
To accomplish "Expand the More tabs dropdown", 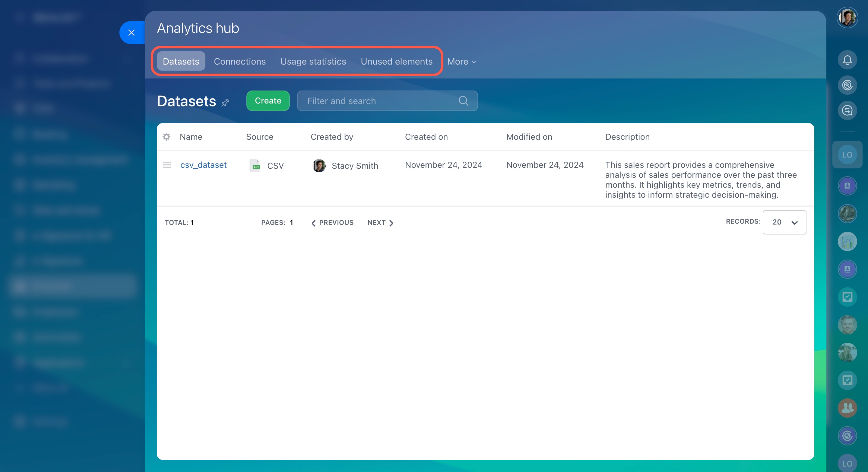I will point(461,61).
